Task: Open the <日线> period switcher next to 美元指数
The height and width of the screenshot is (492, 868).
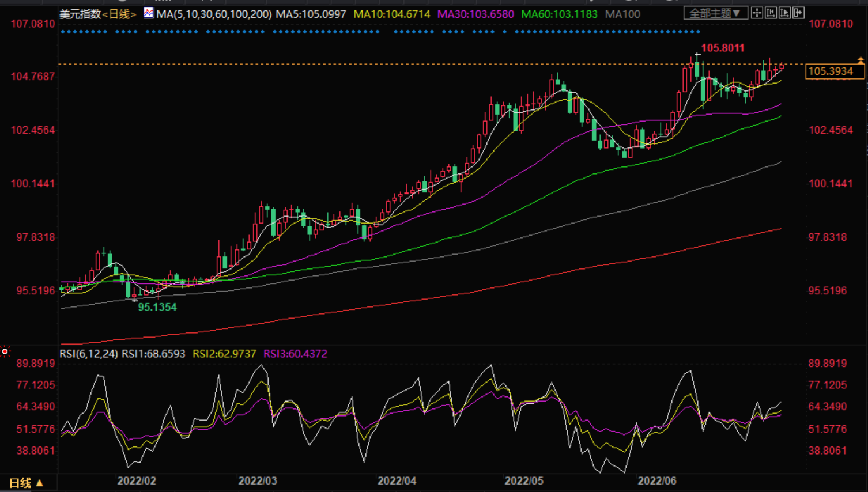Action: (119, 14)
